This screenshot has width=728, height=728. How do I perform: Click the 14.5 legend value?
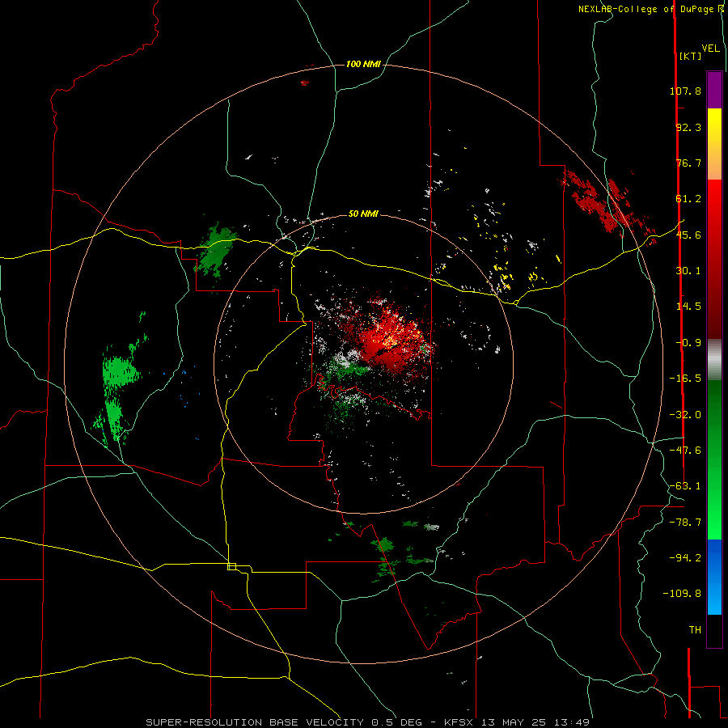(x=688, y=307)
